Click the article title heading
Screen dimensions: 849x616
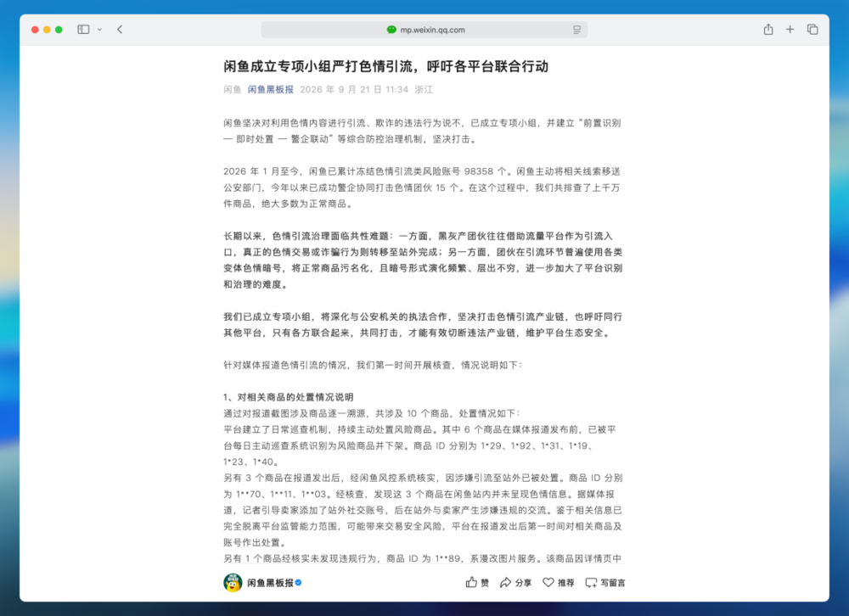(386, 66)
